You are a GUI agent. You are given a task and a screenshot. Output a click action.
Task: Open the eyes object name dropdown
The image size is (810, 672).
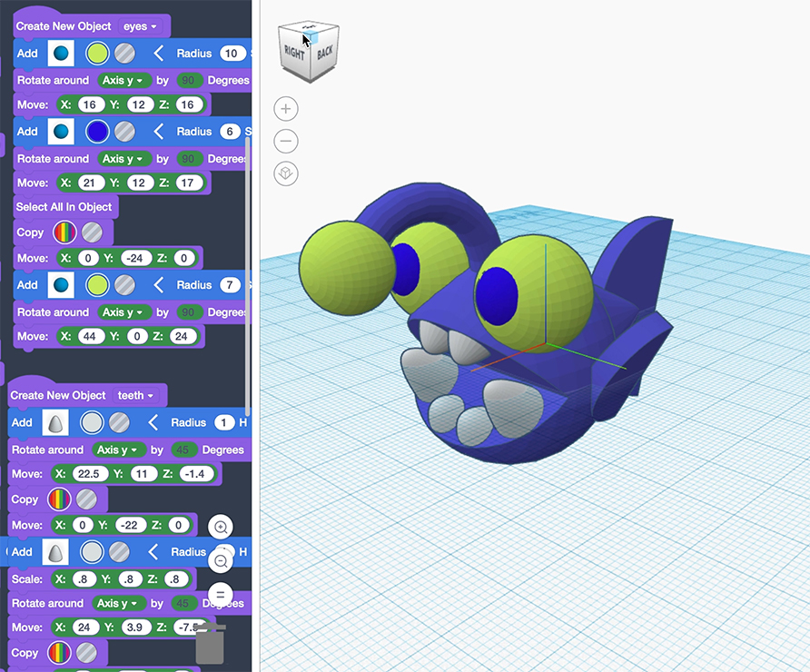140,26
